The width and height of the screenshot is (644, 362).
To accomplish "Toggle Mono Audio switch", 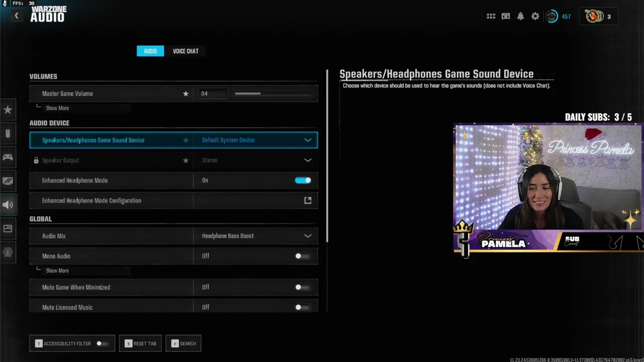I will [x=302, y=256].
